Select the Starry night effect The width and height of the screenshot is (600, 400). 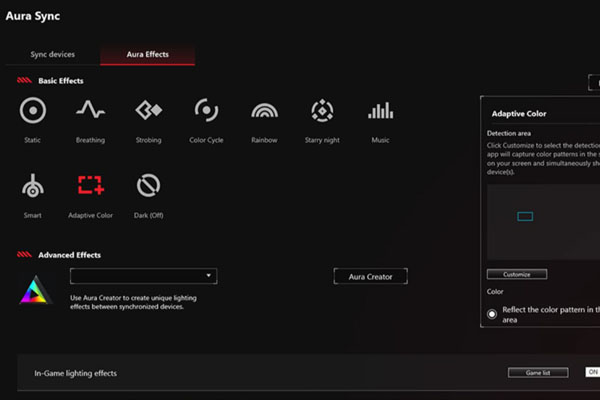(322, 111)
